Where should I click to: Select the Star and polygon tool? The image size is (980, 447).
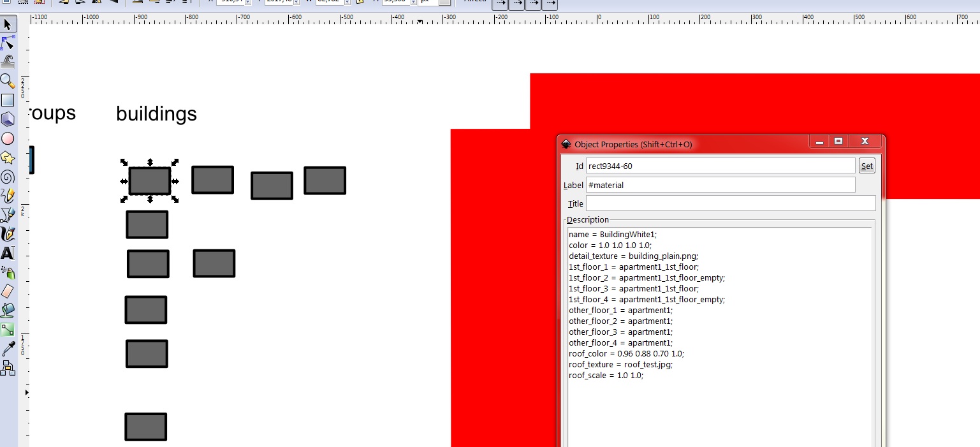[x=8, y=158]
